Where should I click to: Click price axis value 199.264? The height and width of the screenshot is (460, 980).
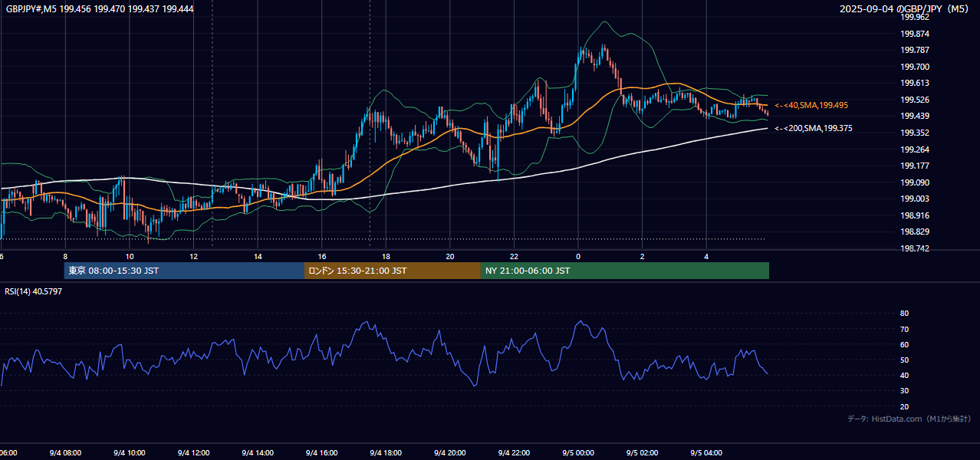915,149
